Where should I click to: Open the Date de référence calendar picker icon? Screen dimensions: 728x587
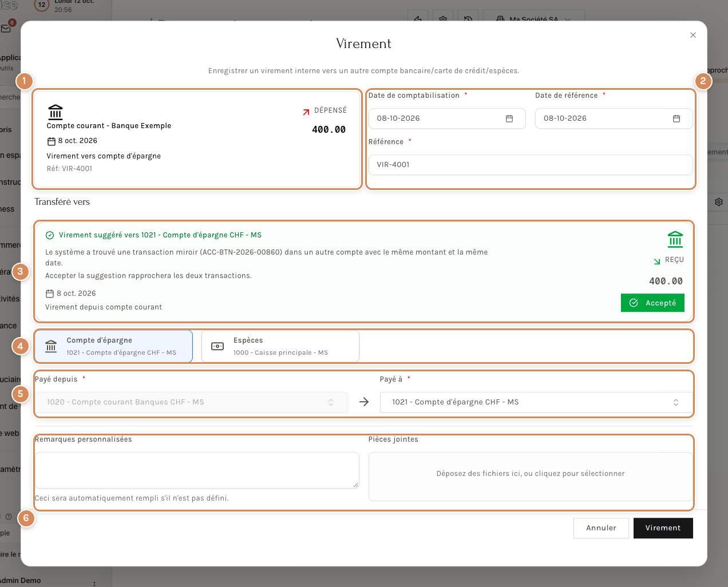click(x=676, y=118)
